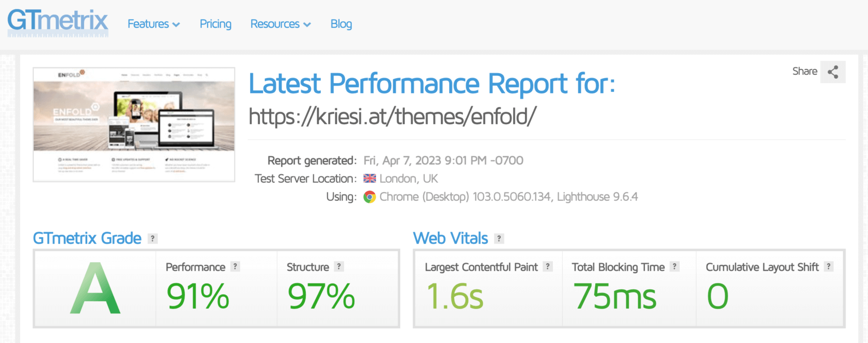This screenshot has width=868, height=343.
Task: Select the layout shift value 0
Action: (718, 296)
